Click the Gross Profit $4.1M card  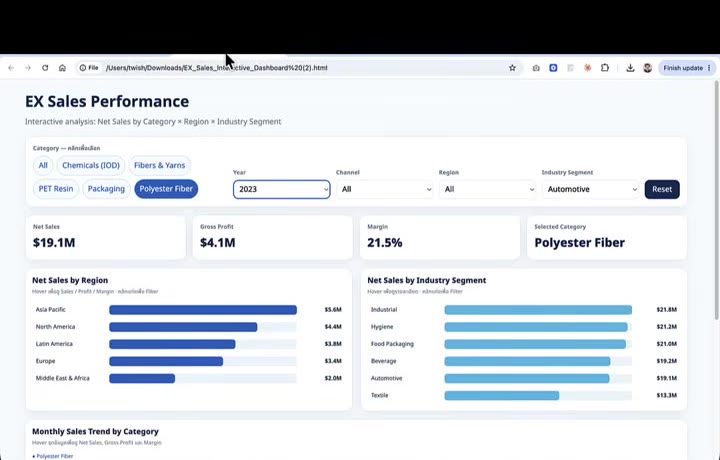tap(273, 237)
